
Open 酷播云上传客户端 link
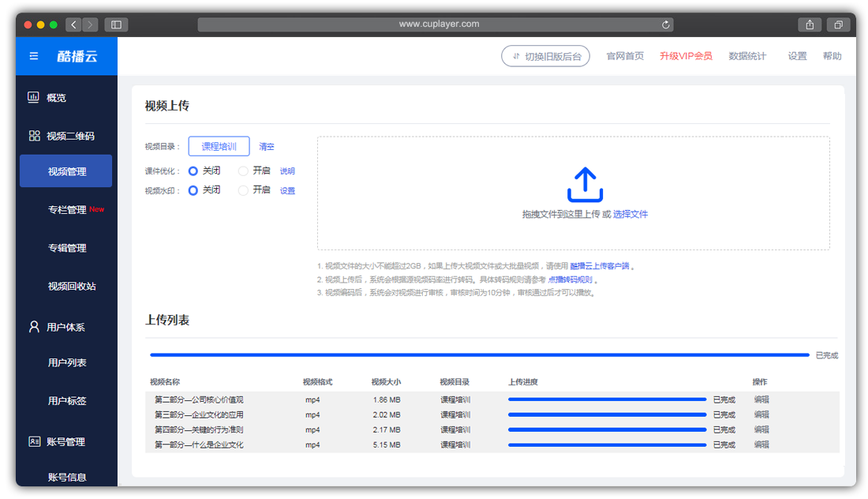click(x=600, y=266)
